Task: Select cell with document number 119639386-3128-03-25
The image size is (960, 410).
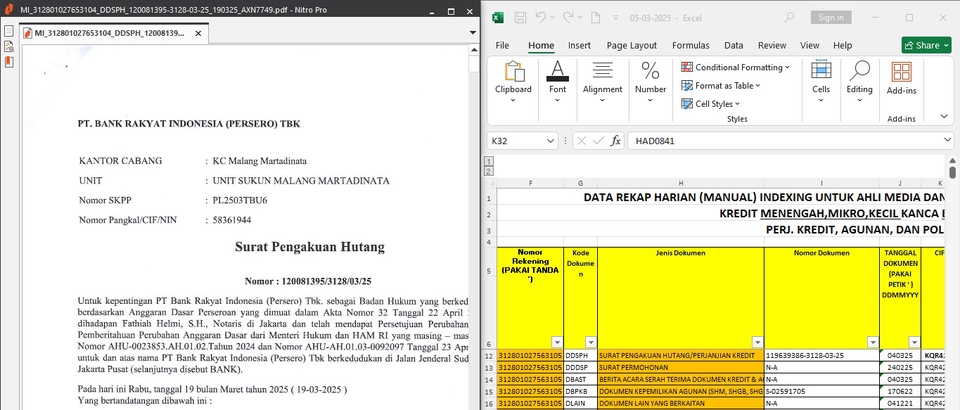Action: click(x=822, y=355)
